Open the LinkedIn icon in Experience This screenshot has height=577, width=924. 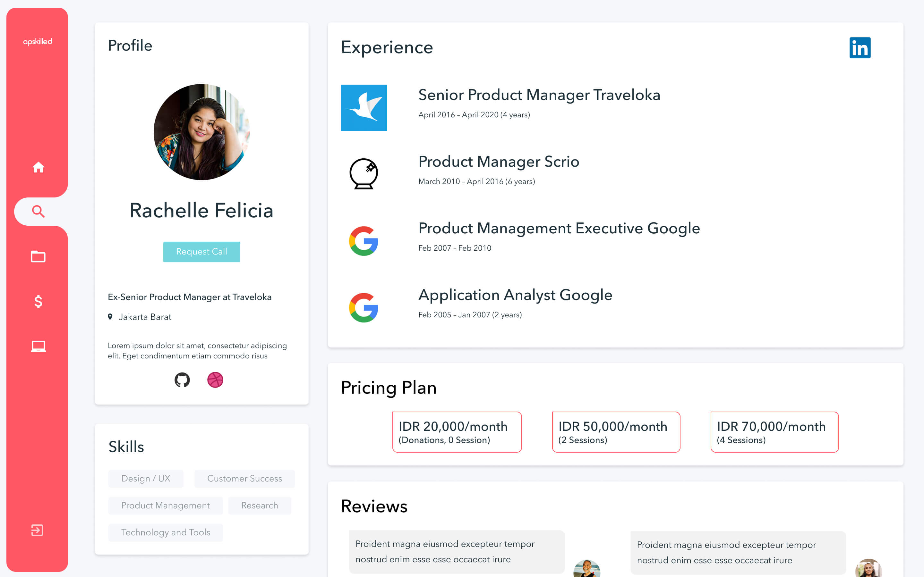860,48
